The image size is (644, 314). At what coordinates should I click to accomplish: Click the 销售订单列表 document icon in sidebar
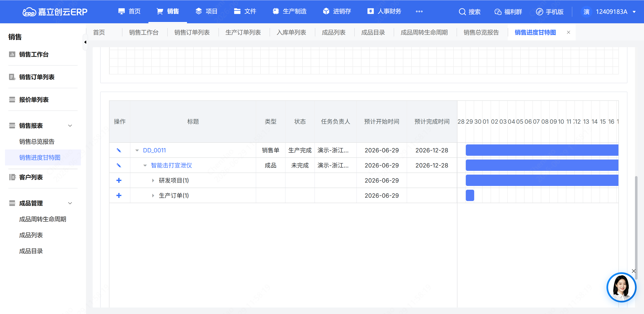12,77
